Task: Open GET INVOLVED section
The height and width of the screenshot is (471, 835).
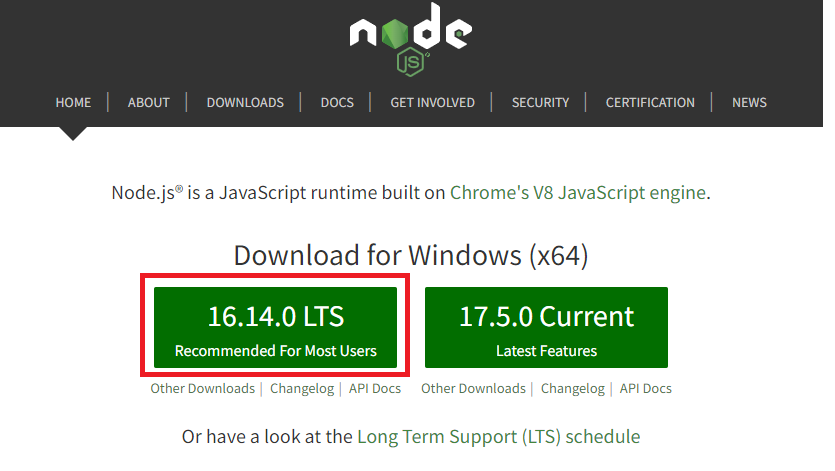Action: (432, 102)
